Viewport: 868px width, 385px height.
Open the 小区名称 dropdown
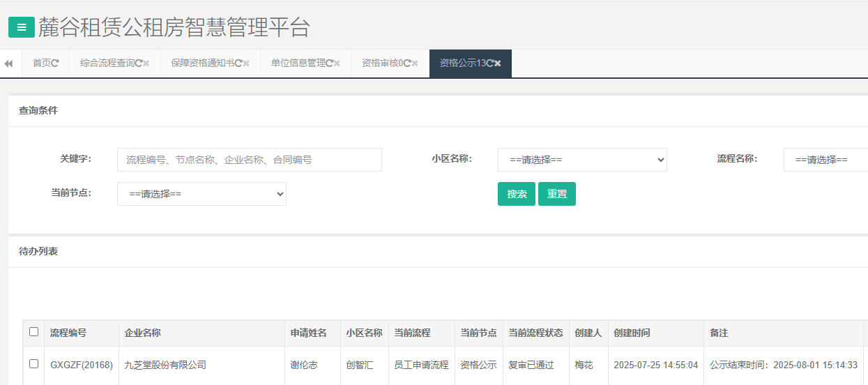pyautogui.click(x=582, y=160)
